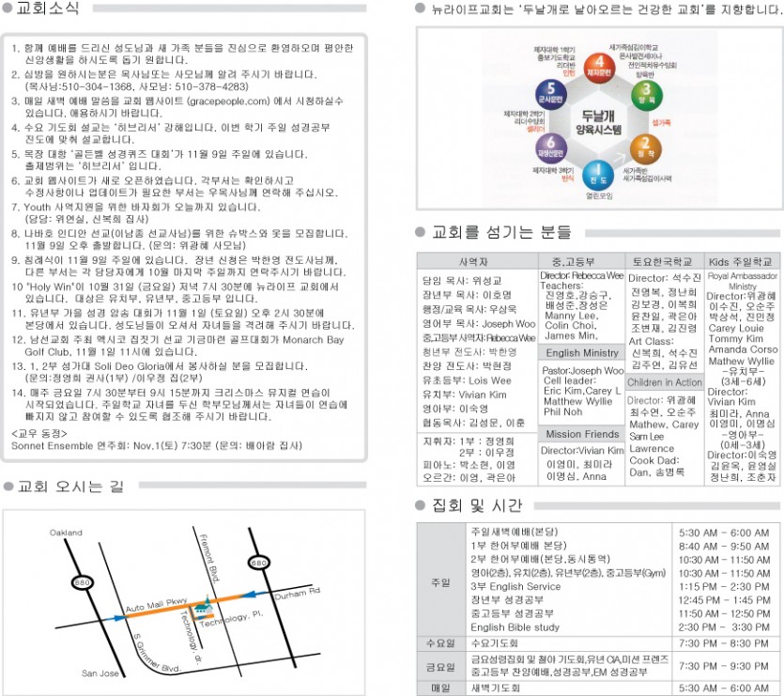Click the English Ministry subheader
This screenshot has height=696, width=784.
581,353
